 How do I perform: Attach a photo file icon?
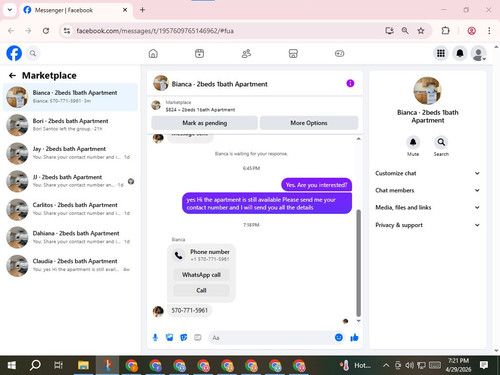coord(170,338)
